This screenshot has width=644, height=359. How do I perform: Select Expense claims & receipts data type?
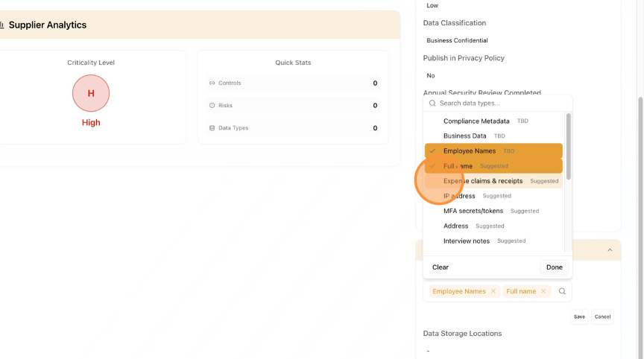tap(483, 181)
